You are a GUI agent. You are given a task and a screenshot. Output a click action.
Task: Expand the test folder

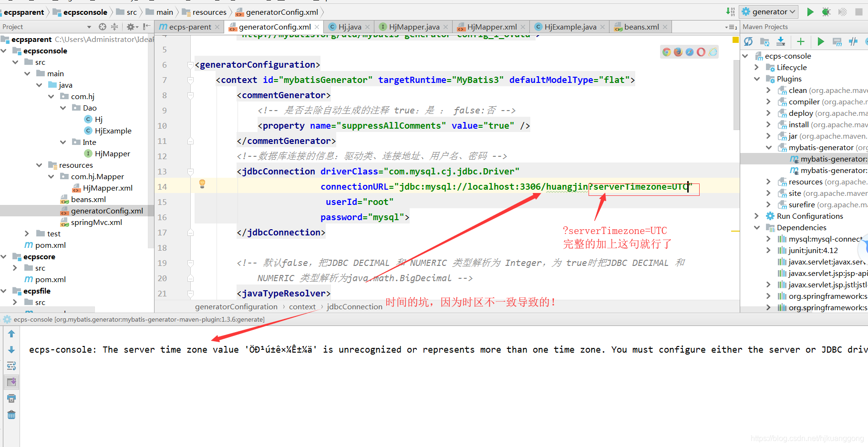point(27,234)
